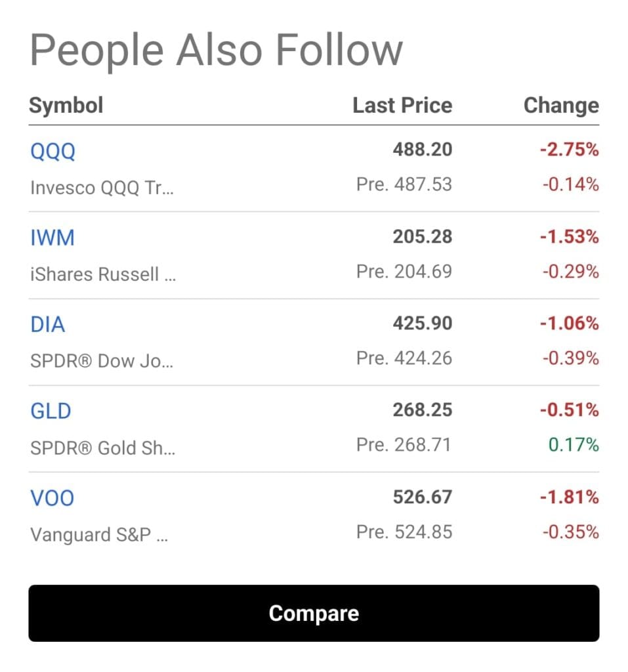The image size is (628, 672).
Task: Click the VOO pre-market price 524.85
Action: point(404,532)
